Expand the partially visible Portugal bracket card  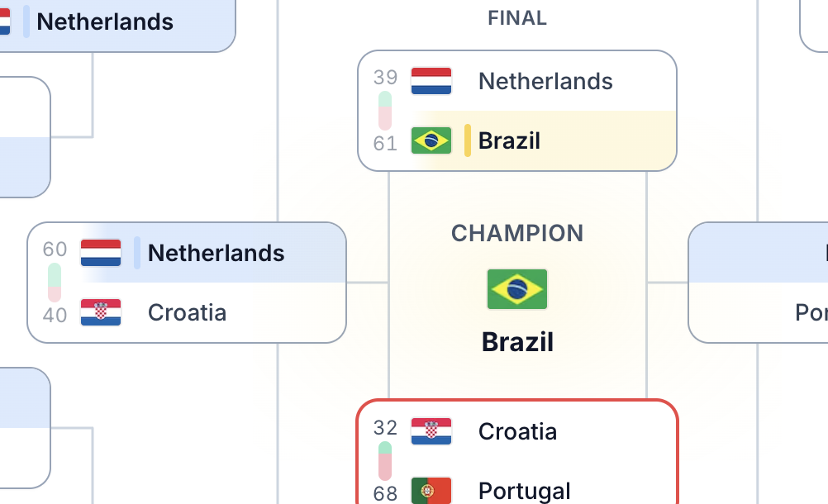point(777,281)
